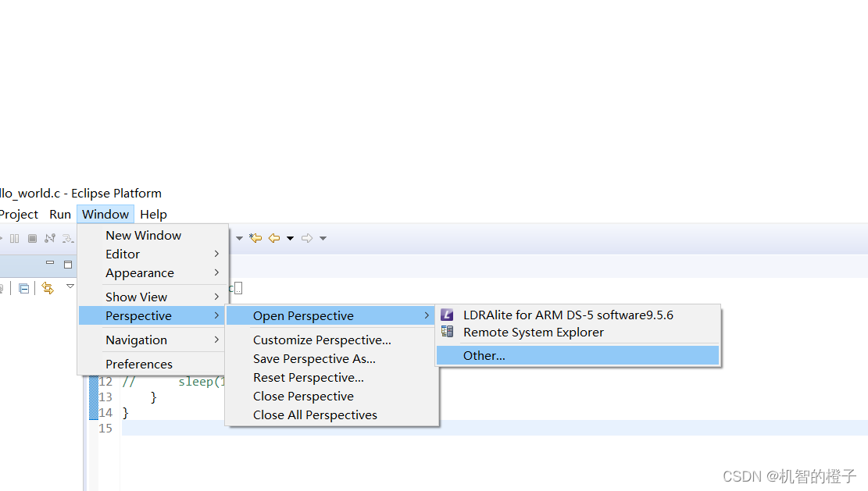Click the Appearance submenu chevron
The height and width of the screenshot is (491, 868).
pos(216,272)
